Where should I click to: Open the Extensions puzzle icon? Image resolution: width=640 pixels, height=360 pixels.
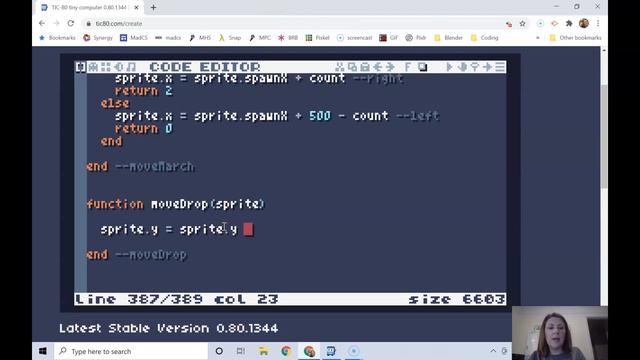569,24
